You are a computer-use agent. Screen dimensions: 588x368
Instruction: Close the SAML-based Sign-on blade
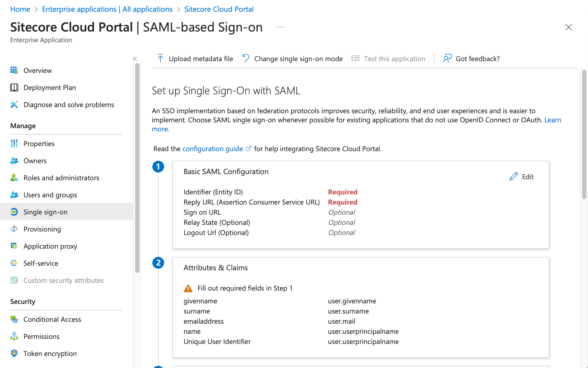click(568, 27)
